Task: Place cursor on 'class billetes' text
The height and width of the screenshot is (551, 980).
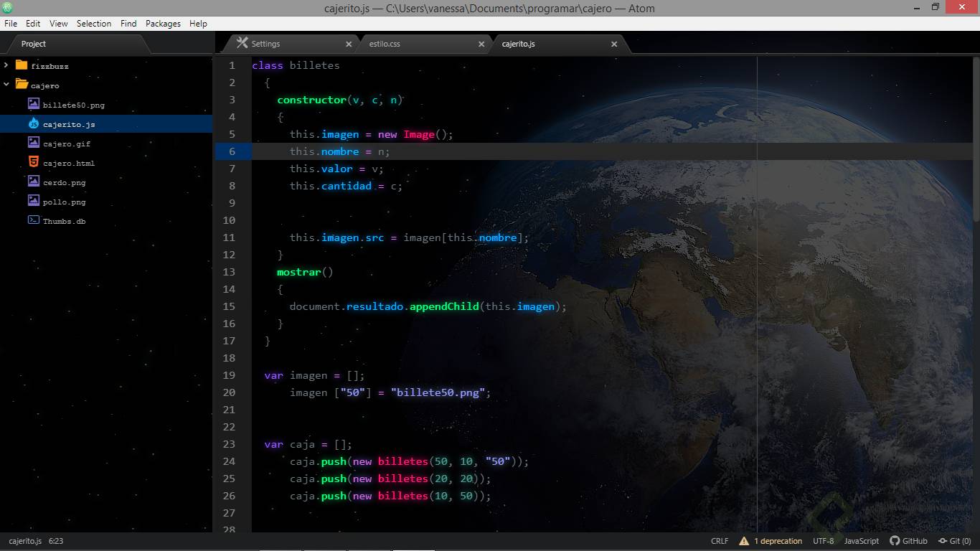Action: 296,65
